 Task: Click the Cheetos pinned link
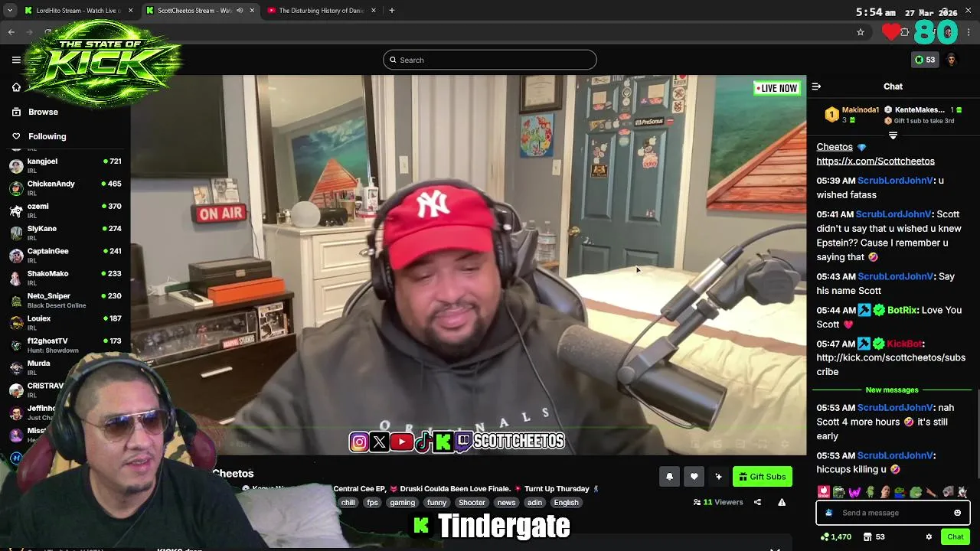[x=835, y=147]
